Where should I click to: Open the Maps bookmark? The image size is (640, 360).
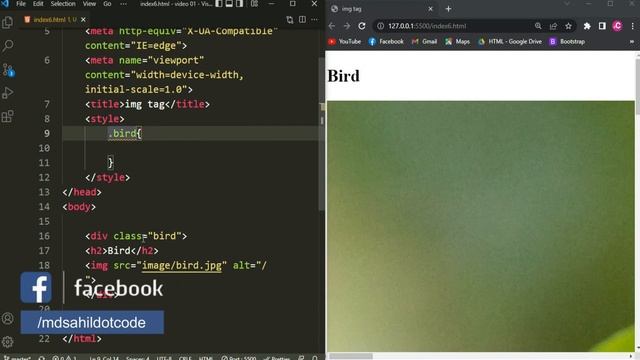458,42
